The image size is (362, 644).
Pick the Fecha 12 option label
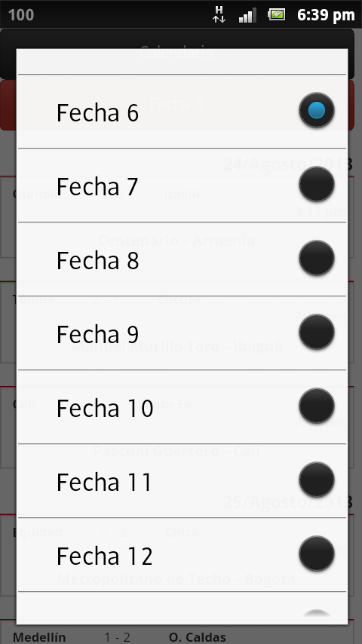[104, 556]
